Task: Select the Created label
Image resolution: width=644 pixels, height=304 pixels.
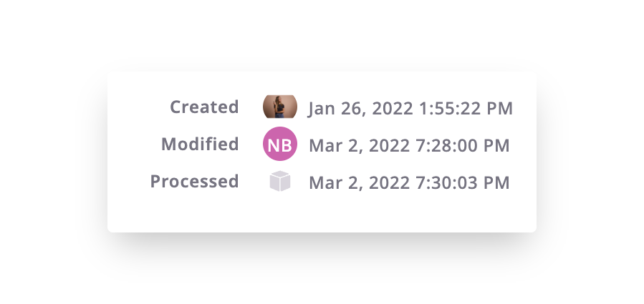Action: tap(204, 107)
